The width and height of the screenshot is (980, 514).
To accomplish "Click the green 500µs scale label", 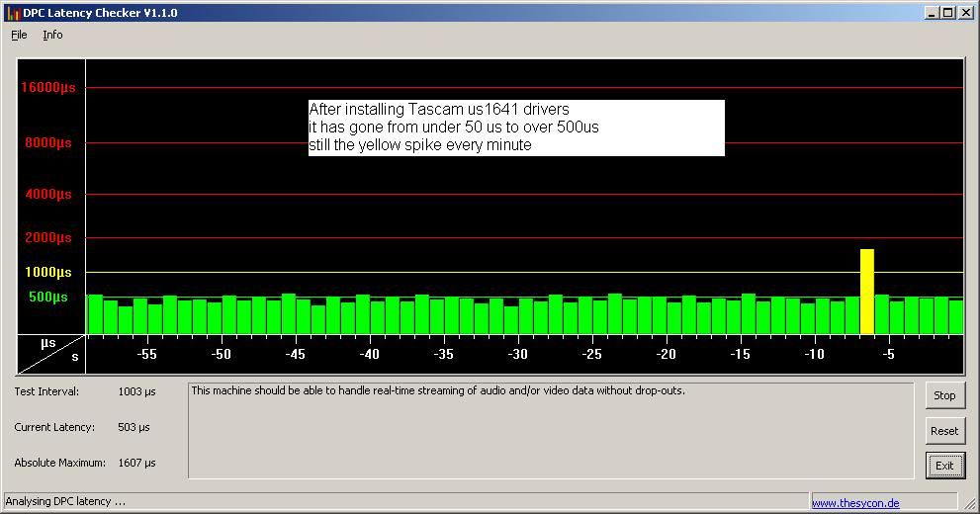I will pos(48,297).
